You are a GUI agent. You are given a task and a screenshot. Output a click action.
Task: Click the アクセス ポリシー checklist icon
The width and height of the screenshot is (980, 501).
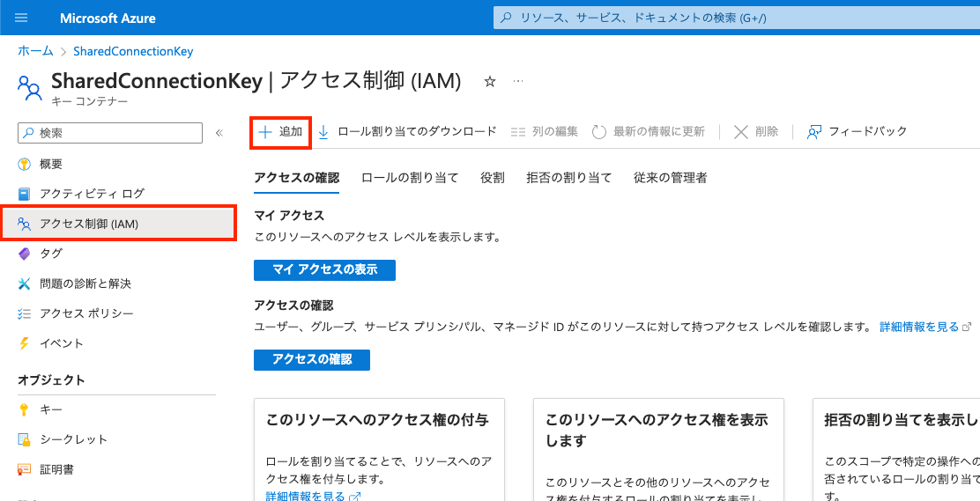click(x=25, y=313)
